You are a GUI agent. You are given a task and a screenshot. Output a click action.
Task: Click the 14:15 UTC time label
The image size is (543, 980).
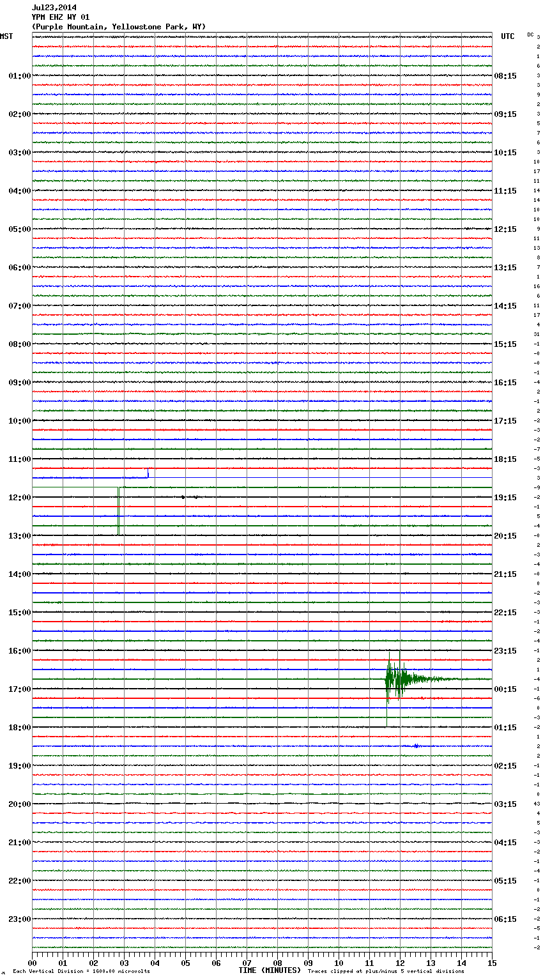505,306
